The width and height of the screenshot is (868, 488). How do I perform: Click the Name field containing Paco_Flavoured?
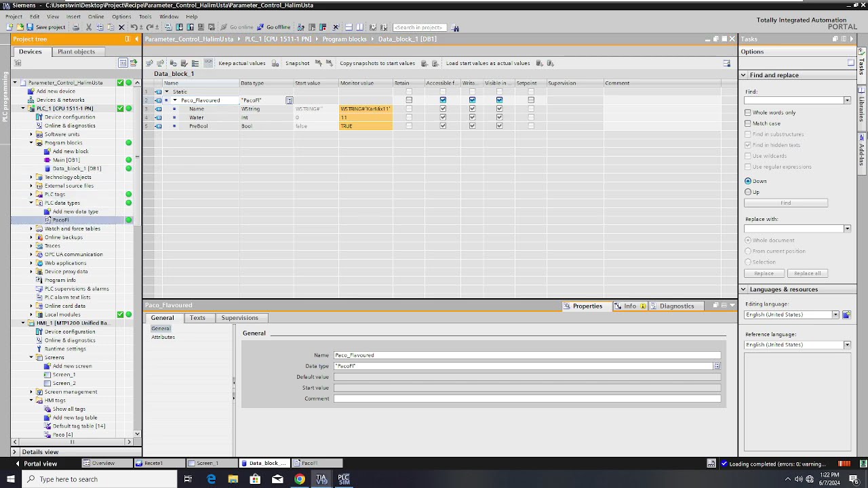[527, 355]
